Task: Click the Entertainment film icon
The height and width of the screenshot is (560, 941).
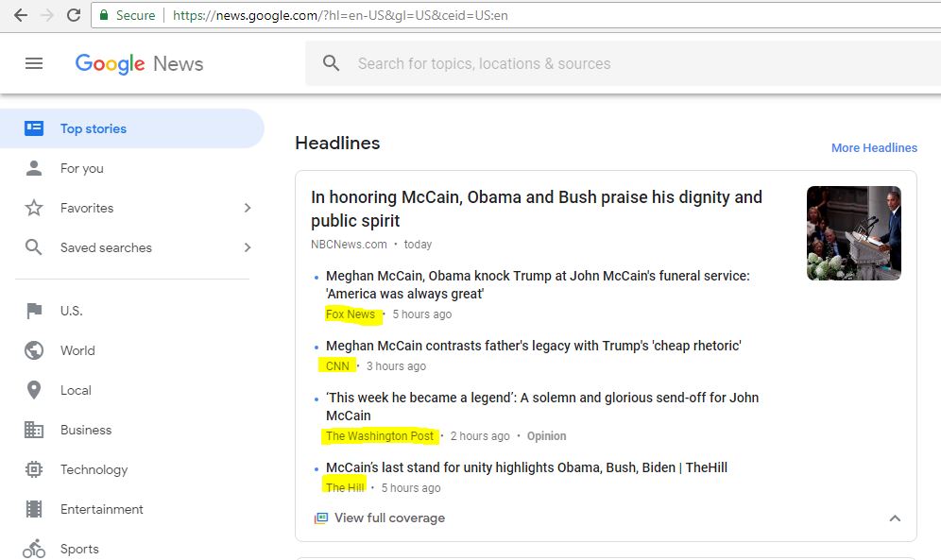Action: tap(34, 508)
